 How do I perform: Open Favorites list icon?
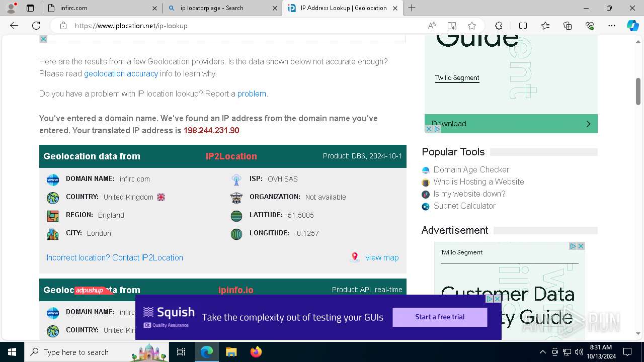pos(545,26)
